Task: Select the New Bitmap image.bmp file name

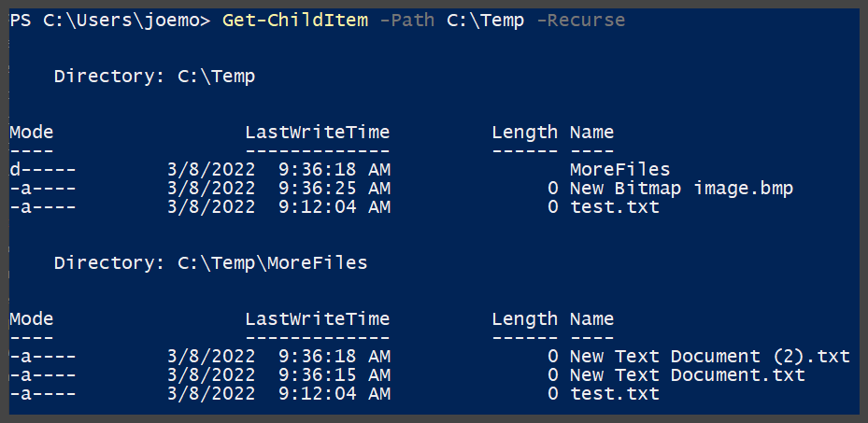Action: tap(681, 189)
